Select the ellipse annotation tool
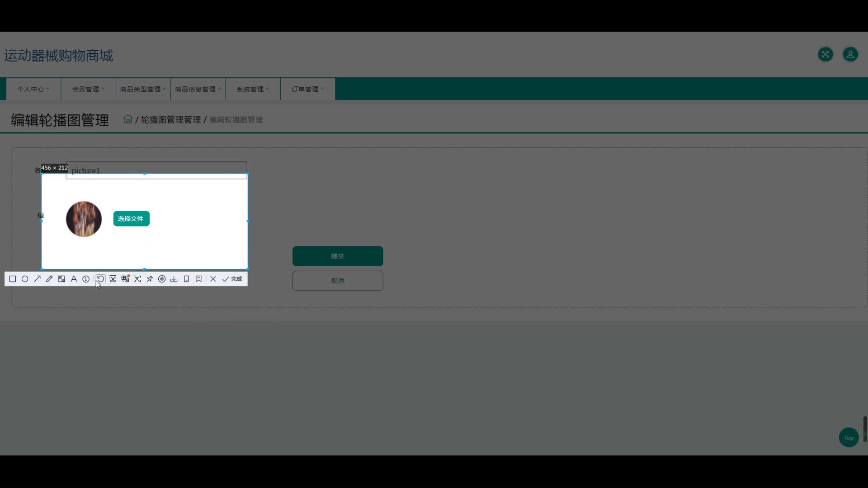868x488 pixels. click(x=25, y=279)
